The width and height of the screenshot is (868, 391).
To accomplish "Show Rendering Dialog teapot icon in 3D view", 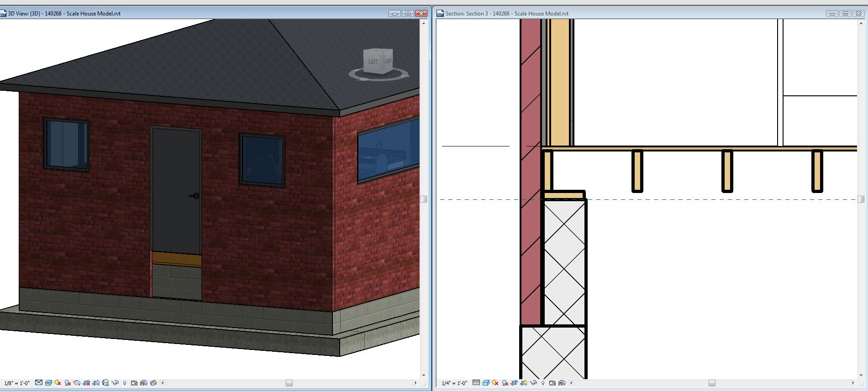I will click(x=77, y=383).
